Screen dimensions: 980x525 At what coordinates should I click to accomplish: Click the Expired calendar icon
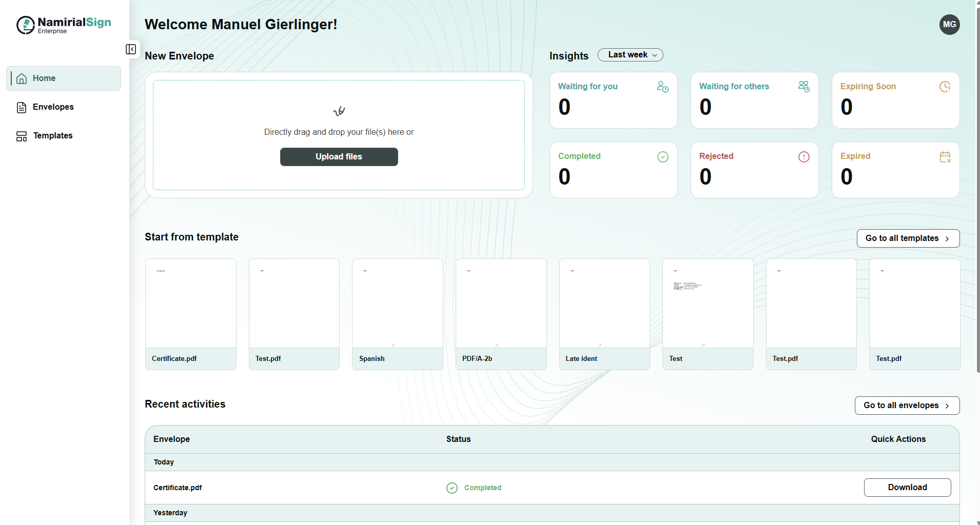point(945,157)
